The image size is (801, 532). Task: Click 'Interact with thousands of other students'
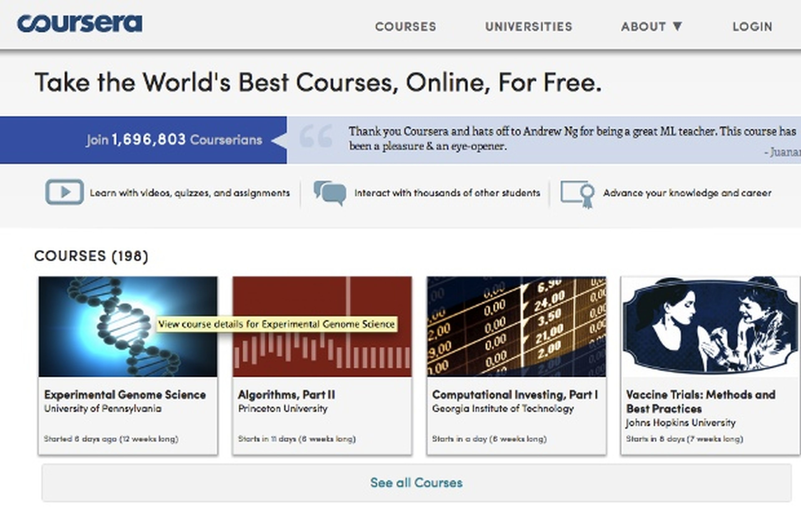pos(447,193)
